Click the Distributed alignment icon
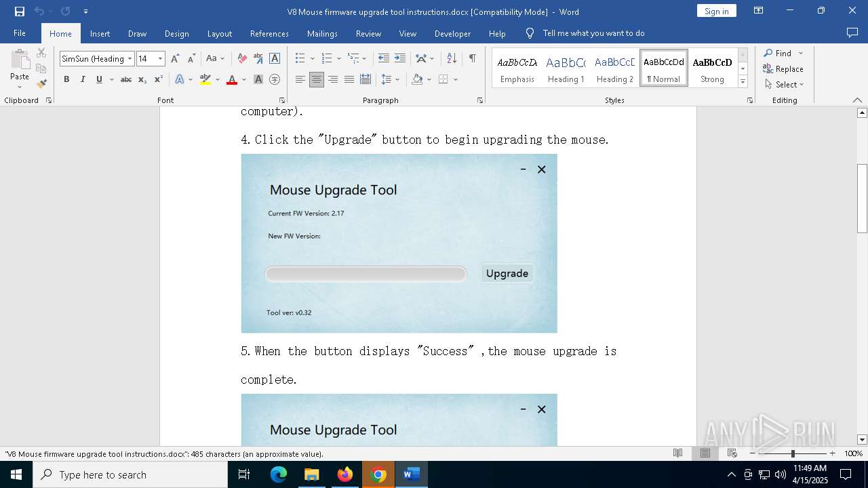The width and height of the screenshot is (868, 488). 366,79
